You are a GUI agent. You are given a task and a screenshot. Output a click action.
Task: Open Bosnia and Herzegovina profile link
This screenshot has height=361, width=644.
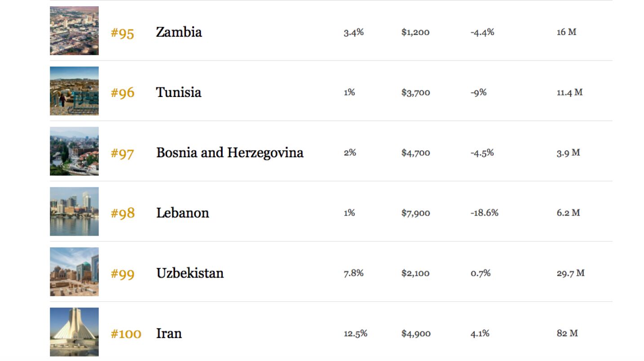pyautogui.click(x=230, y=153)
